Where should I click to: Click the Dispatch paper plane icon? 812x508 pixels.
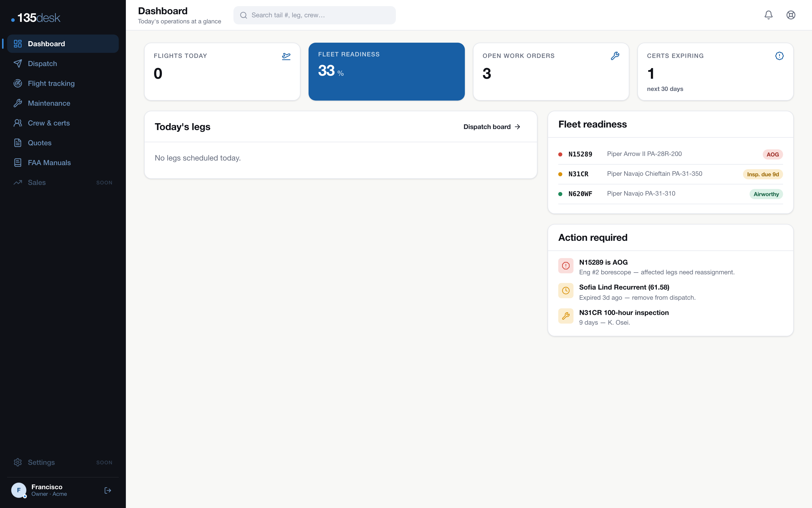pos(18,63)
